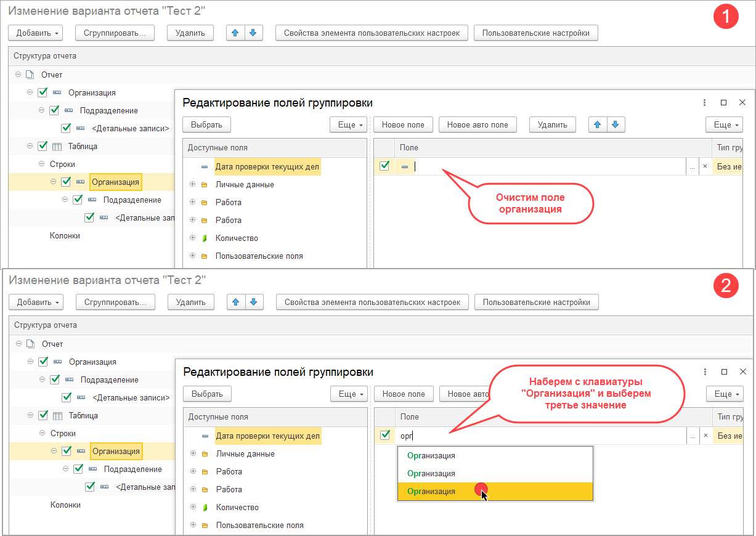This screenshot has width=756, height=536.
Task: Click Удалить button in lower main toolbar
Action: point(191,302)
